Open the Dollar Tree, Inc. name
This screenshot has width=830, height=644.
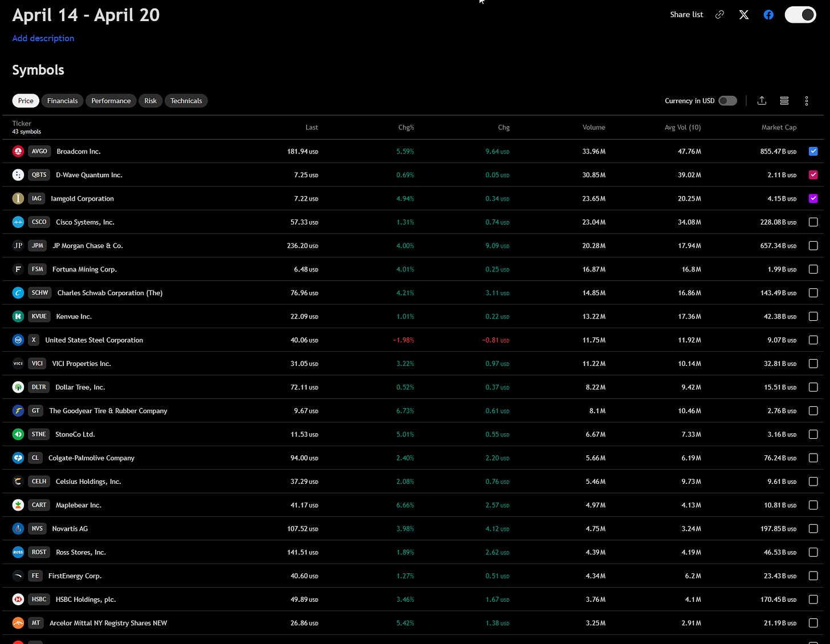tap(80, 388)
